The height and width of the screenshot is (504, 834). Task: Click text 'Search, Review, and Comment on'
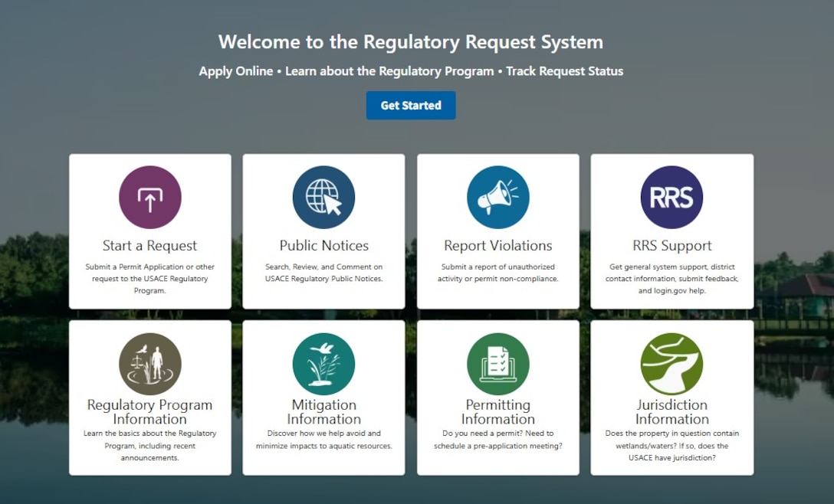pyautogui.click(x=324, y=267)
